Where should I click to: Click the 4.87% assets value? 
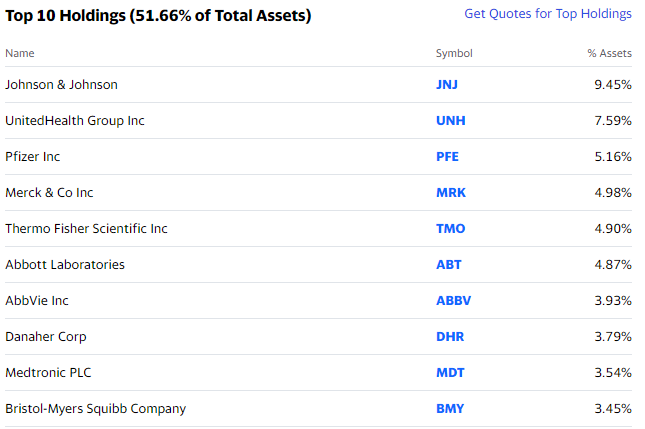point(613,264)
